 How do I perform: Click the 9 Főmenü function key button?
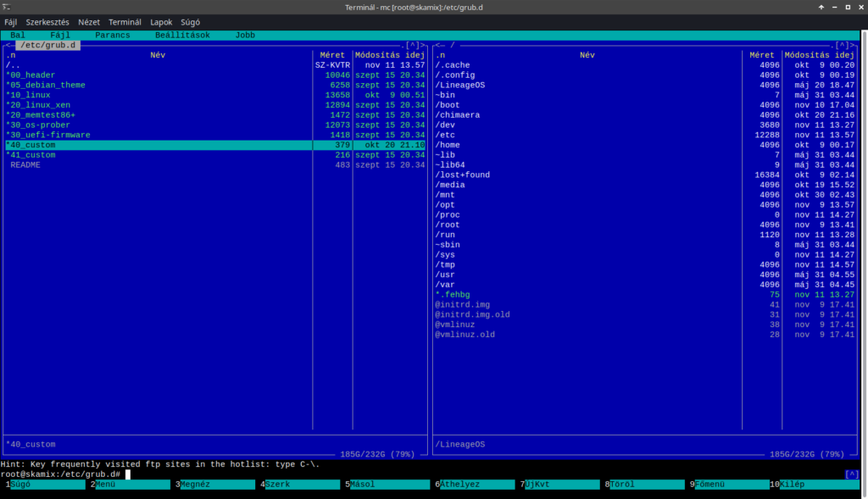click(x=730, y=485)
